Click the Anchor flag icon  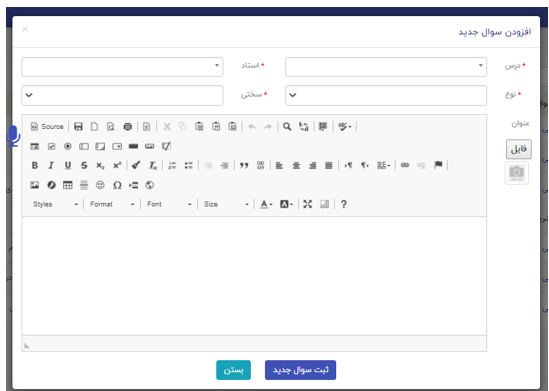point(438,165)
